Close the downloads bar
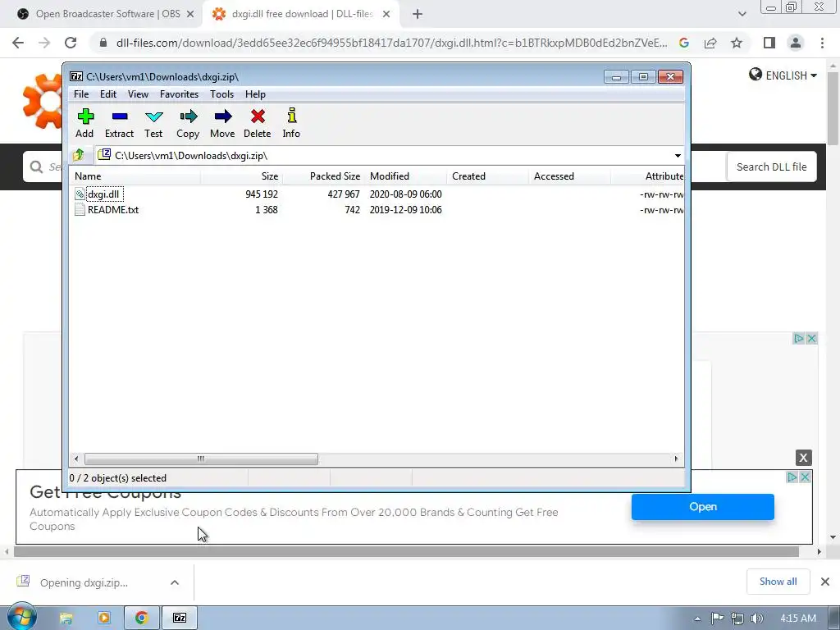840x630 pixels. coord(825,582)
